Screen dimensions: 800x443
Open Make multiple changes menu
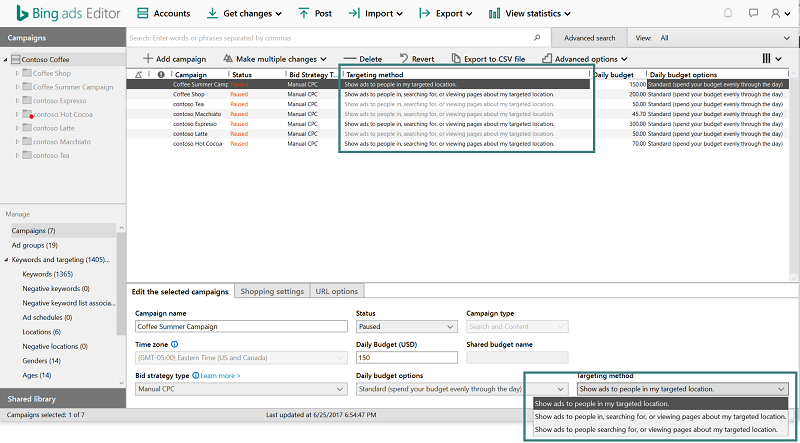coord(274,59)
